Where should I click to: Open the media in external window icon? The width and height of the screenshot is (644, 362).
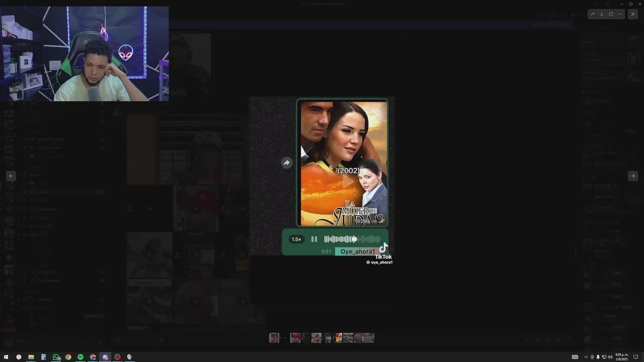(611, 14)
